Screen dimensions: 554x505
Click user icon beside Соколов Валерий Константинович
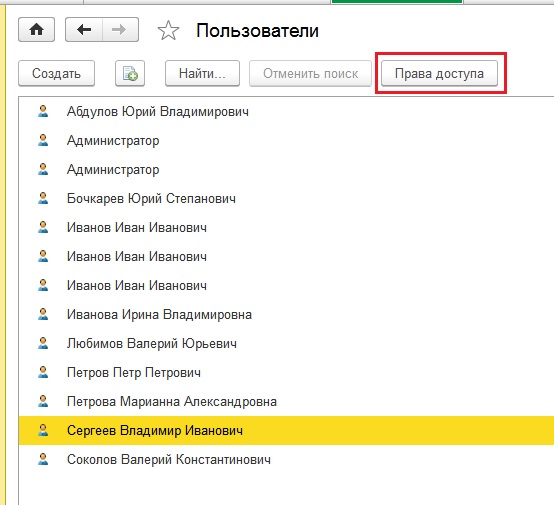pos(43,459)
